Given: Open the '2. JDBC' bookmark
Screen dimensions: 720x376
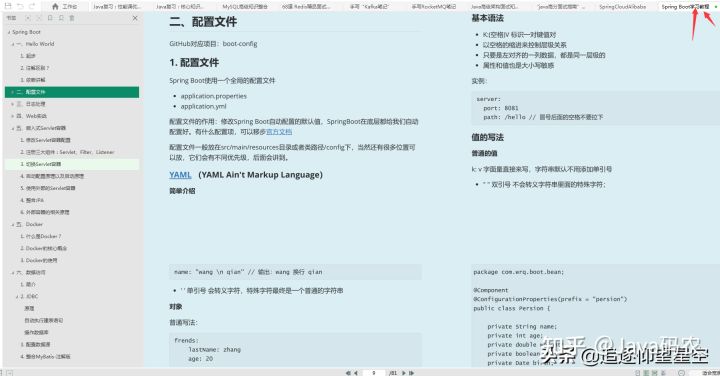Looking at the screenshot, I should click(x=29, y=297).
